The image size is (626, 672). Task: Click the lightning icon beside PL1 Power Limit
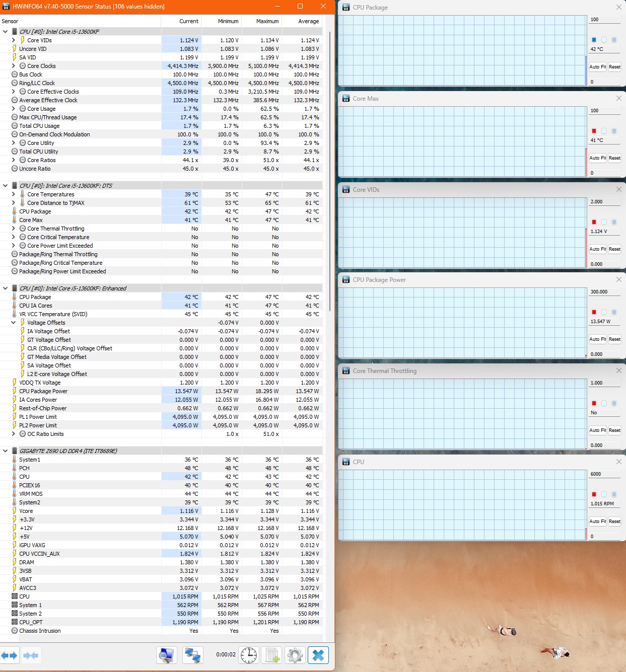point(14,417)
